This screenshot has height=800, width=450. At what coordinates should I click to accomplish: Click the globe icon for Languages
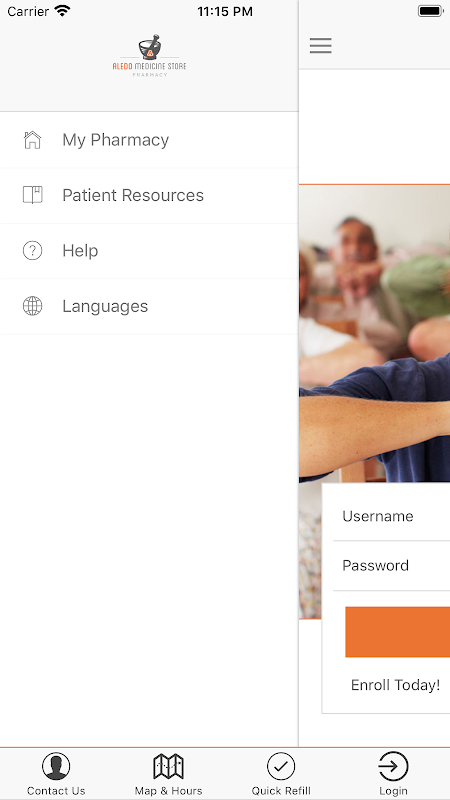pos(32,306)
